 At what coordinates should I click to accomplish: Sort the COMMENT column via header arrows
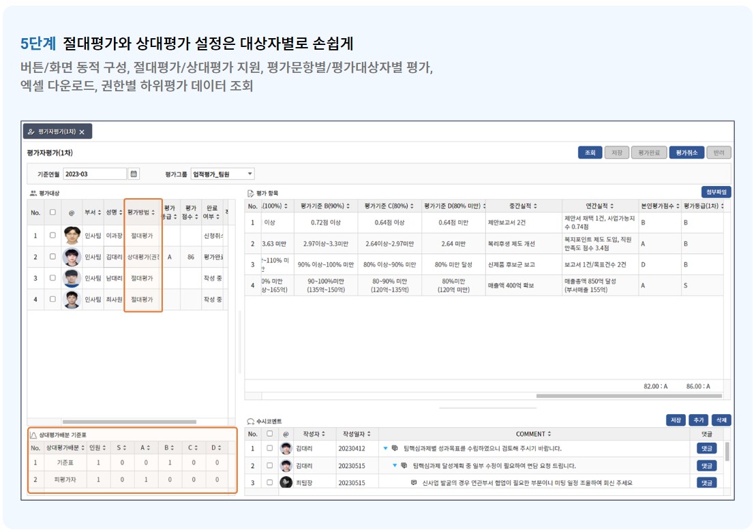pyautogui.click(x=549, y=434)
